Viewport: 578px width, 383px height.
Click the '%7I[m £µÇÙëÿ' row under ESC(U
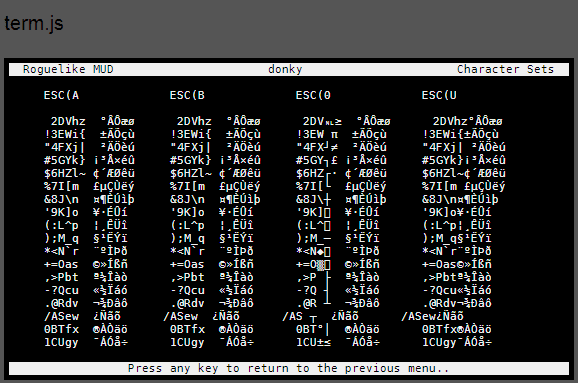[464, 186]
